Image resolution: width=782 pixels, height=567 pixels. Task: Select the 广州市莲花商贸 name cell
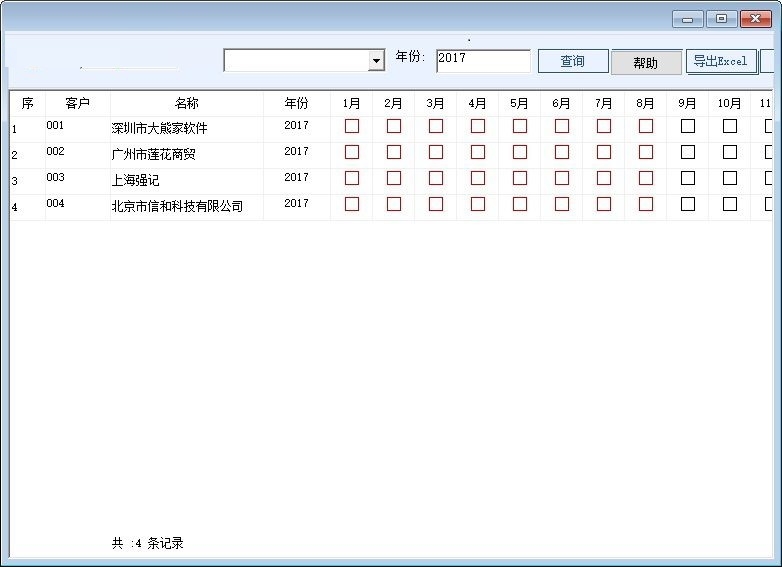tap(187, 155)
